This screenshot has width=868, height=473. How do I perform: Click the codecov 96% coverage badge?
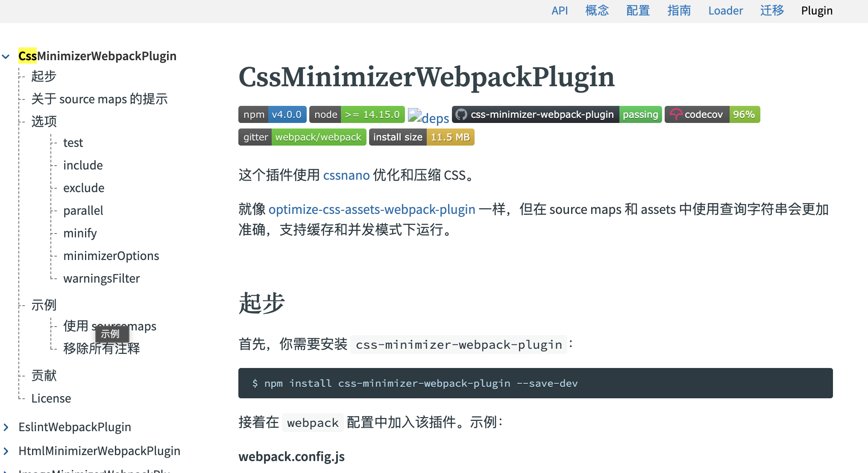(712, 114)
